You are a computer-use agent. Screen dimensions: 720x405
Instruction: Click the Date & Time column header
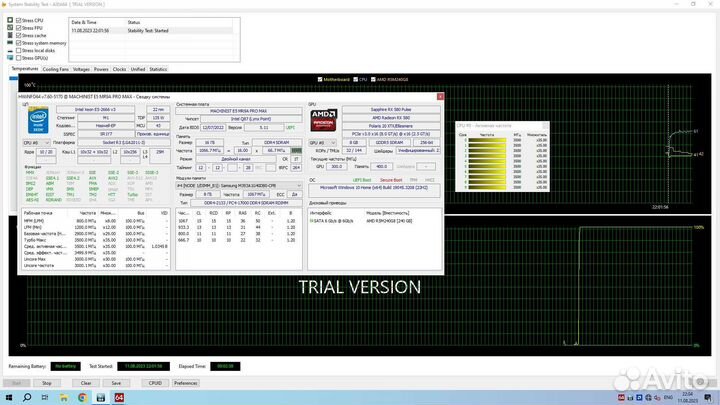coord(97,22)
